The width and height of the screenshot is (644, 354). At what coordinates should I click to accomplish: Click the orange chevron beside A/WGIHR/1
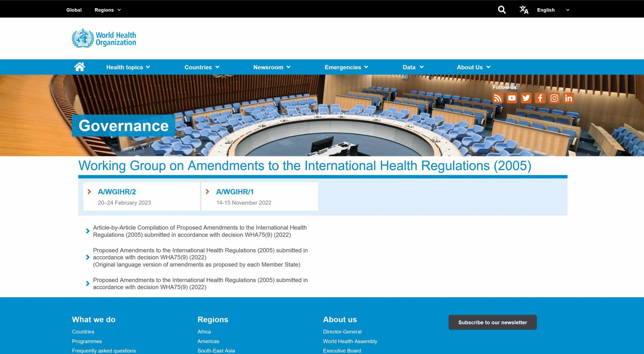coord(207,192)
